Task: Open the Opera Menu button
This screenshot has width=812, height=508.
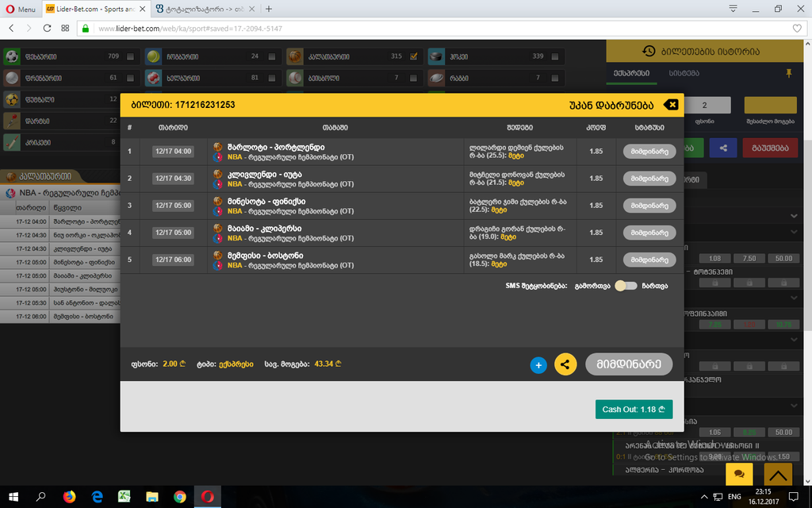Action: (21, 9)
